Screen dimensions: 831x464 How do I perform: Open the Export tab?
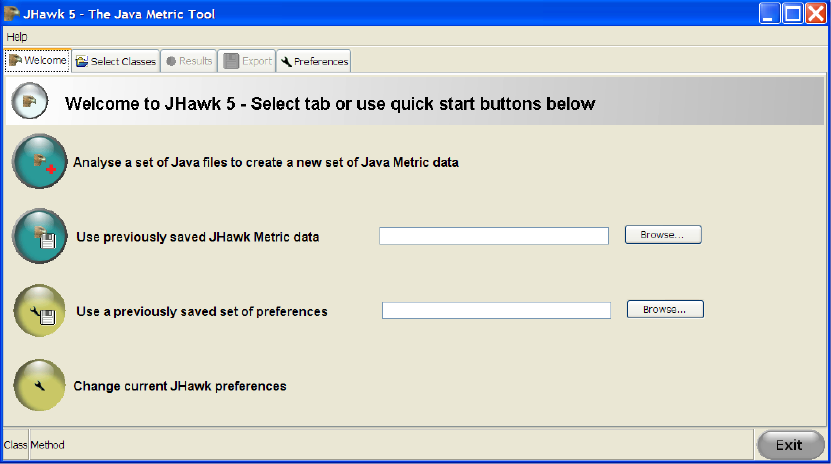coord(248,61)
